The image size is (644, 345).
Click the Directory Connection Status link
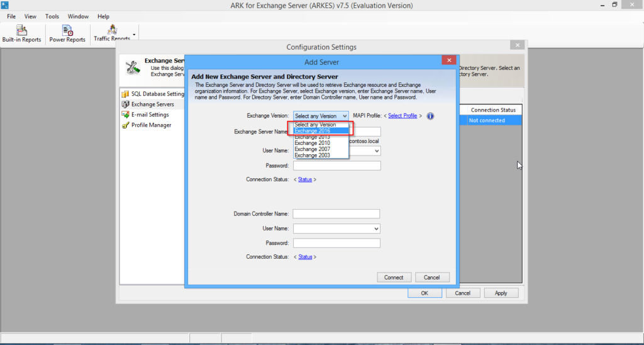tap(305, 257)
